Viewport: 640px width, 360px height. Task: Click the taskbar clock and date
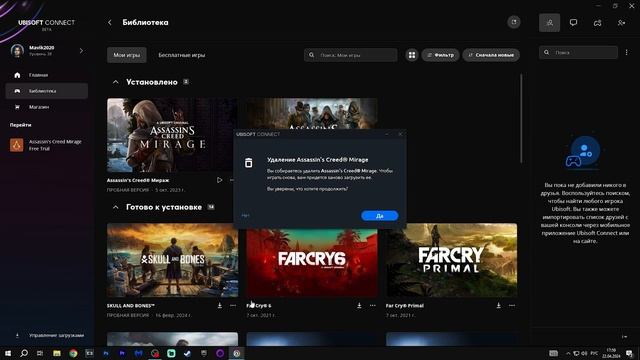[x=611, y=353]
